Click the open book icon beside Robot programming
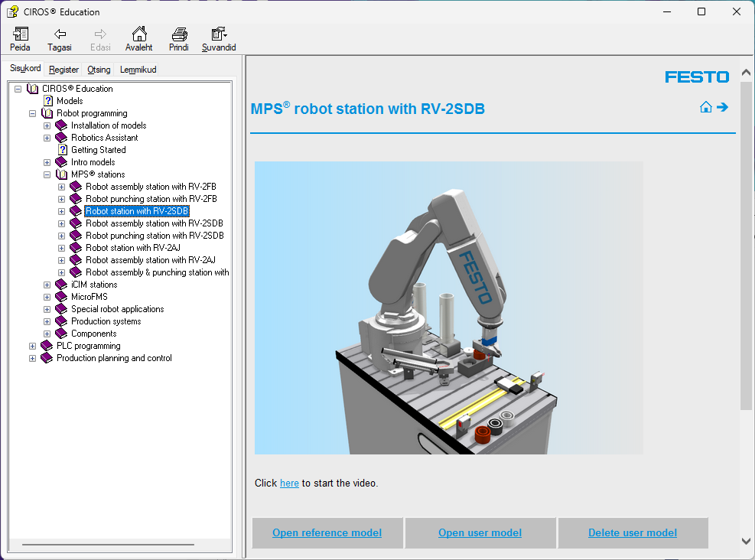 (x=47, y=113)
